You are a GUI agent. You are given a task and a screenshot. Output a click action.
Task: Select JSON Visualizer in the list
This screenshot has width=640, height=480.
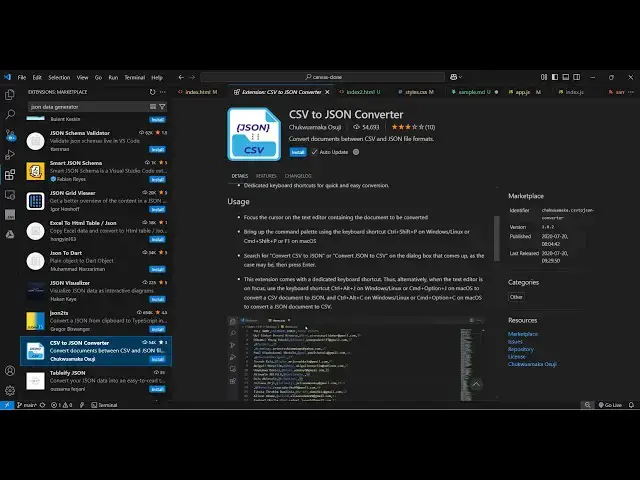coord(96,291)
